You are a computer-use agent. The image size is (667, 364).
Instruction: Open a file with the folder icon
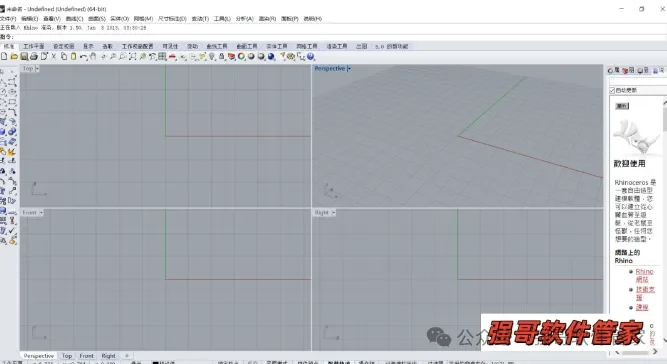click(14, 56)
